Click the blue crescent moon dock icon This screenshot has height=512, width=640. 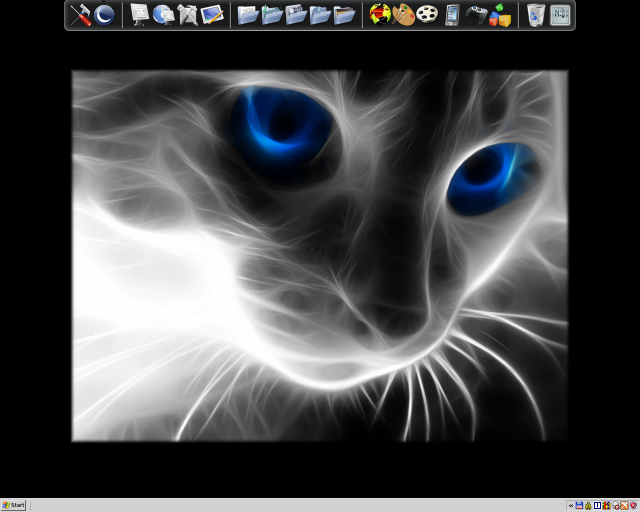point(104,15)
